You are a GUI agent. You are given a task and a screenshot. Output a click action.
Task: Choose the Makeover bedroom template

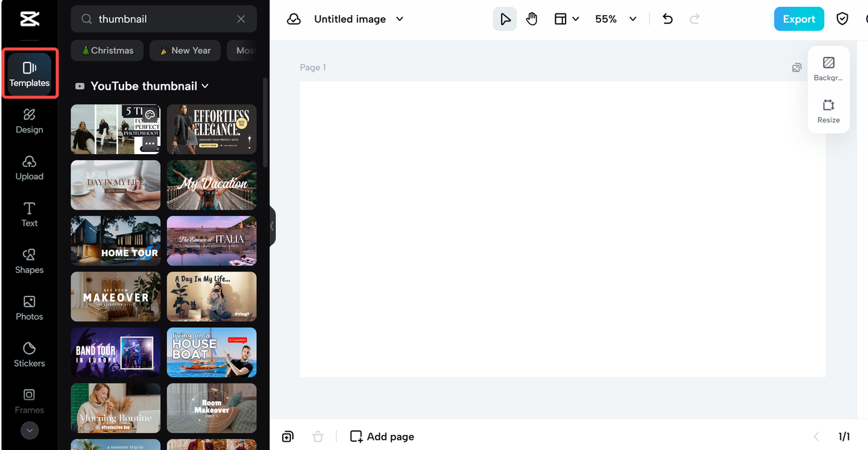pos(116,297)
